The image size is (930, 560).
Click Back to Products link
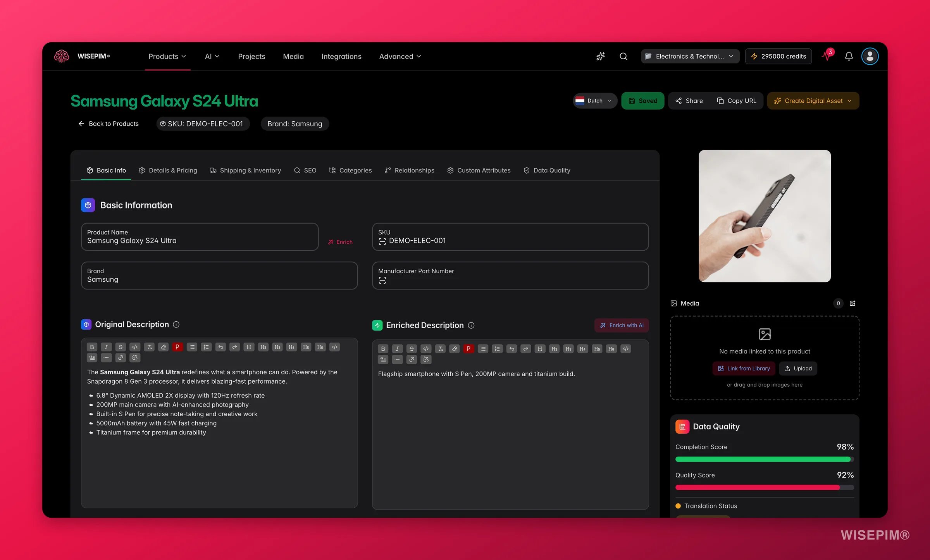(108, 124)
